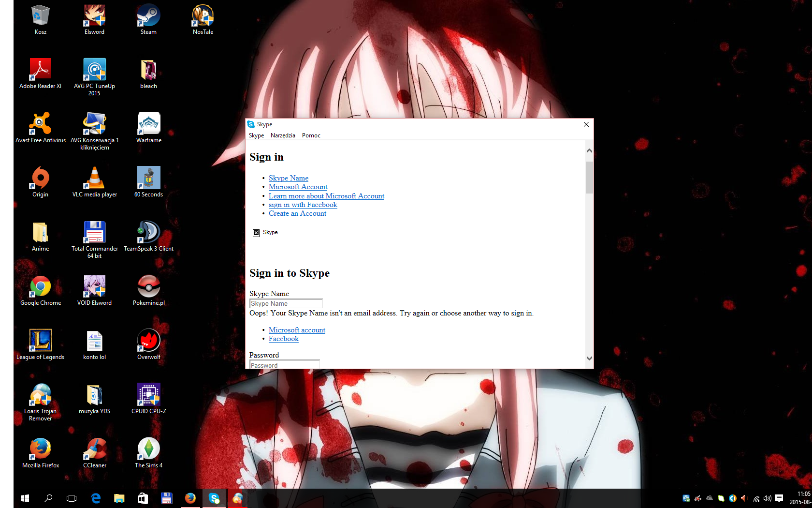Screen dimensions: 812x508
Task: Select the Warframe desktop shortcut
Action: click(148, 128)
